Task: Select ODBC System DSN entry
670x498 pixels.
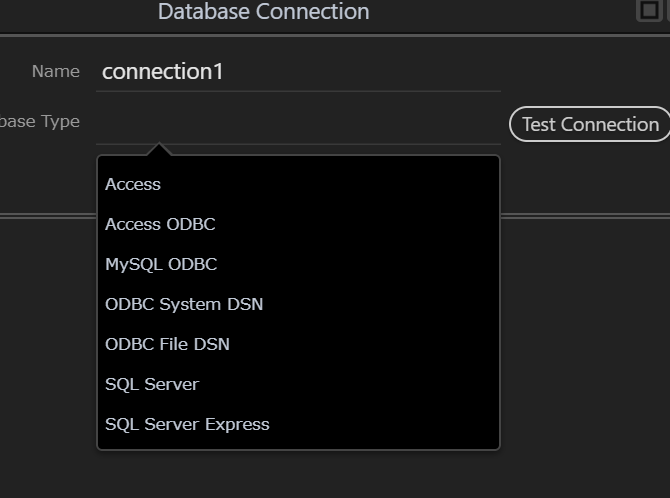Action: pos(298,304)
